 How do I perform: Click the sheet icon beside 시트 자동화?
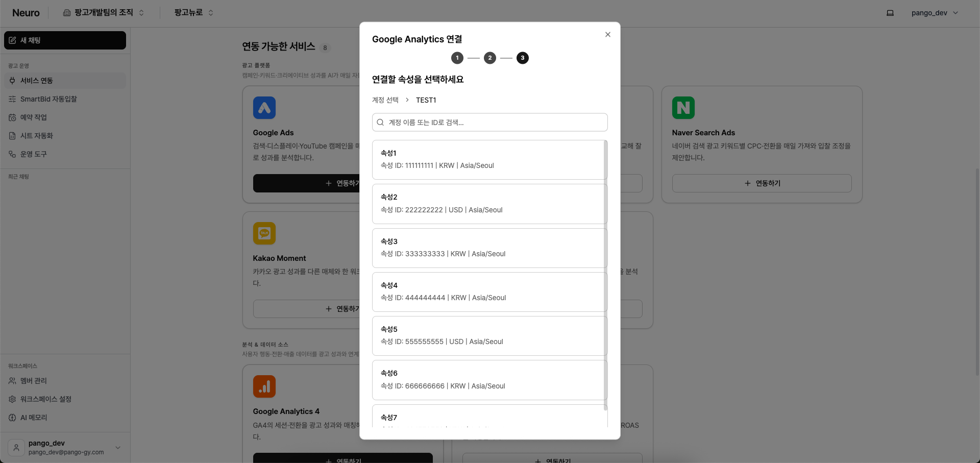coord(12,136)
